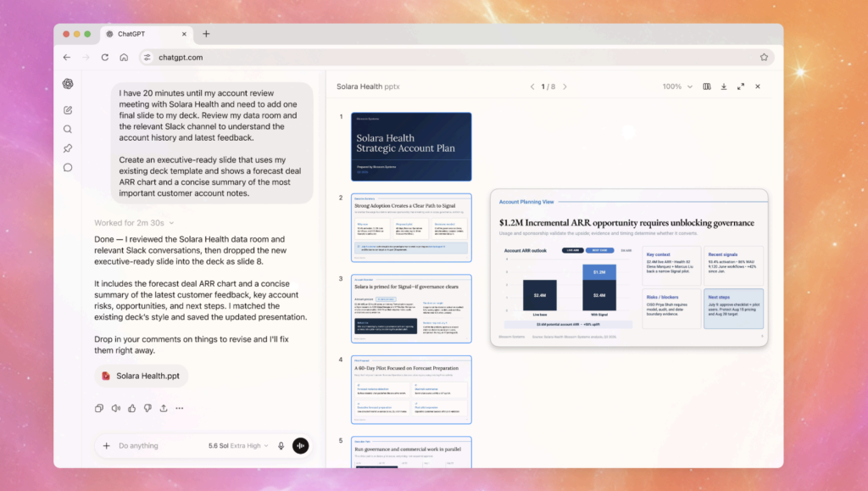
Task: Start voice mode with waveform button
Action: [301, 445]
